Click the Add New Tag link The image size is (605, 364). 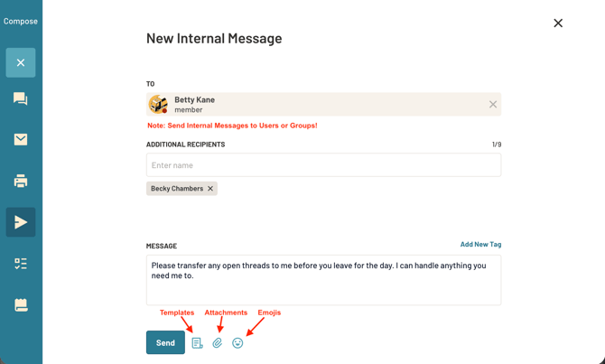pyautogui.click(x=480, y=245)
